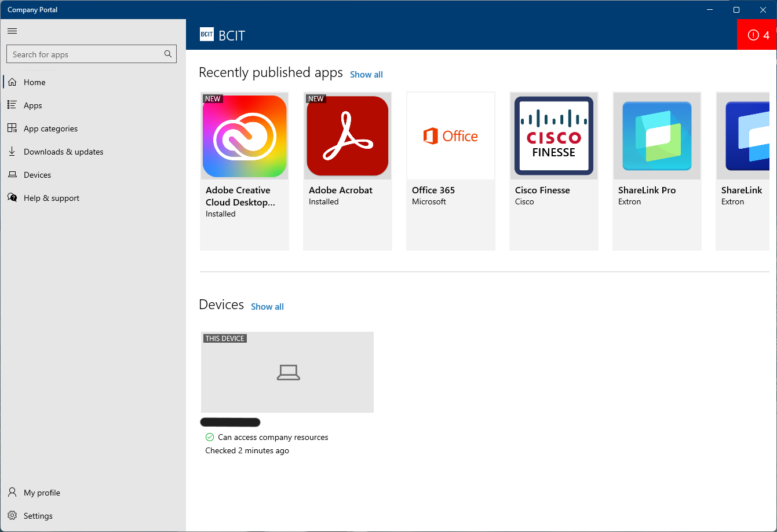Open the hamburger navigation menu

pyautogui.click(x=12, y=31)
